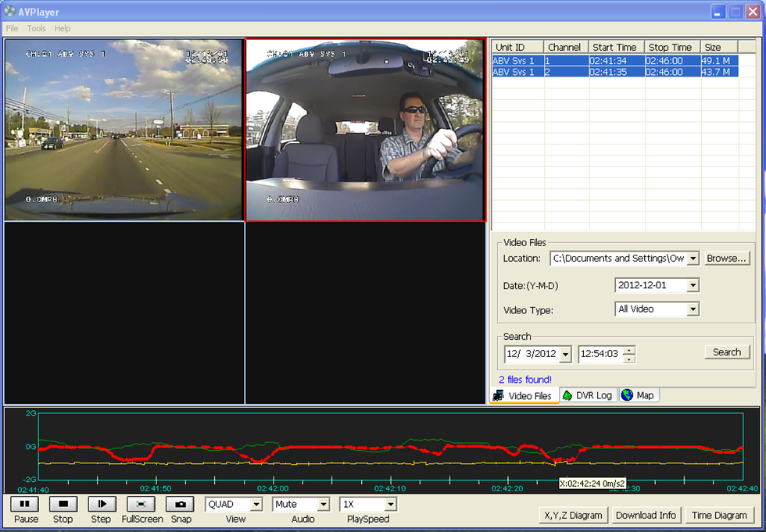The height and width of the screenshot is (532, 766).
Task: Take a snapshot with Snap camera icon
Action: (x=181, y=505)
